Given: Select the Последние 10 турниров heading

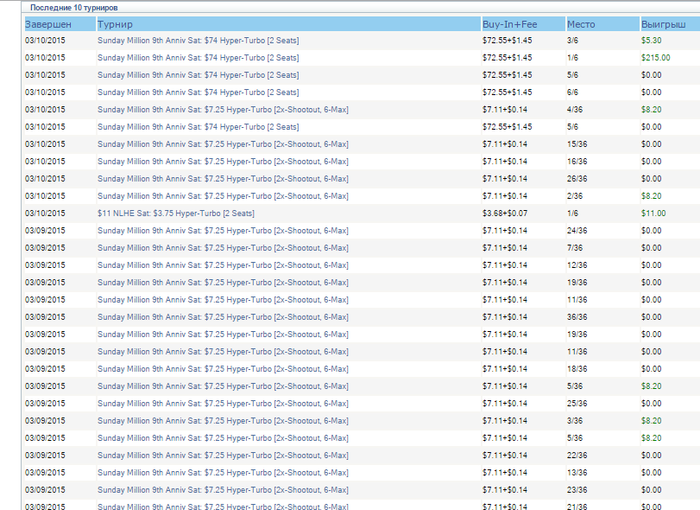Looking at the screenshot, I should click(x=74, y=8).
